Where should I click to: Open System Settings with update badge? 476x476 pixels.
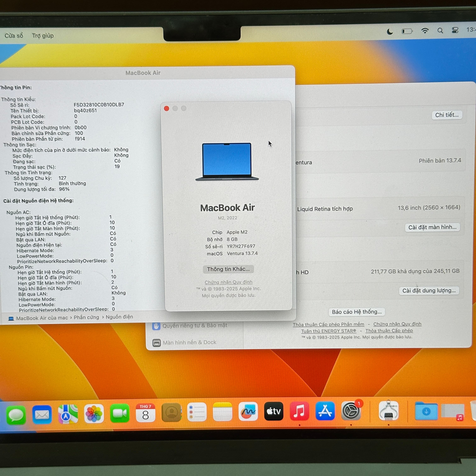[x=351, y=411]
